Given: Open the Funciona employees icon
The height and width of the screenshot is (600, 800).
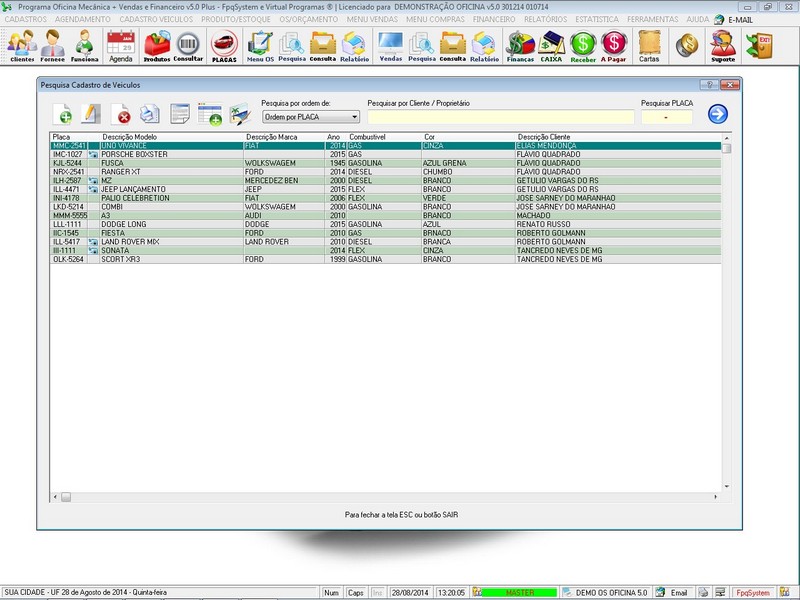Looking at the screenshot, I should coord(84,46).
